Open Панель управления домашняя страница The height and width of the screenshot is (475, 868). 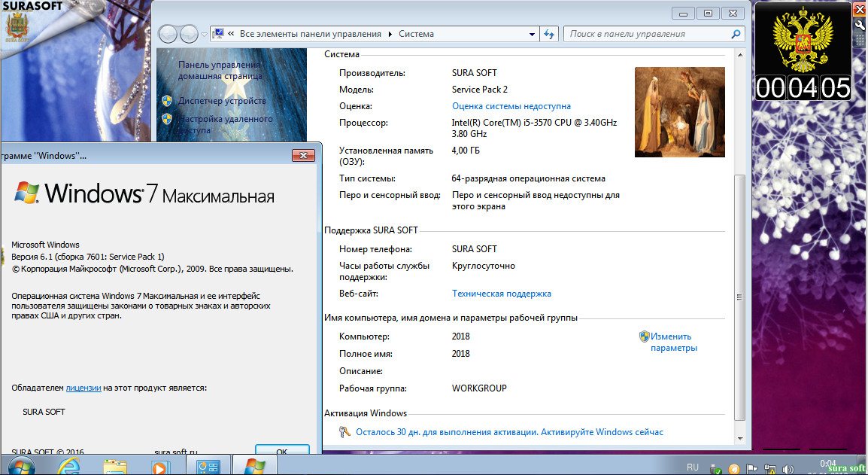220,71
